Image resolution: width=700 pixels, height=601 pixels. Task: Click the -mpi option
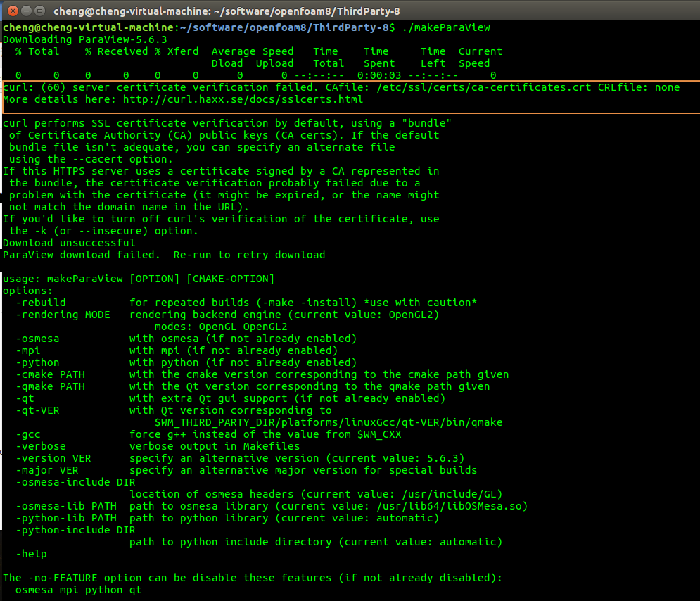(27, 351)
